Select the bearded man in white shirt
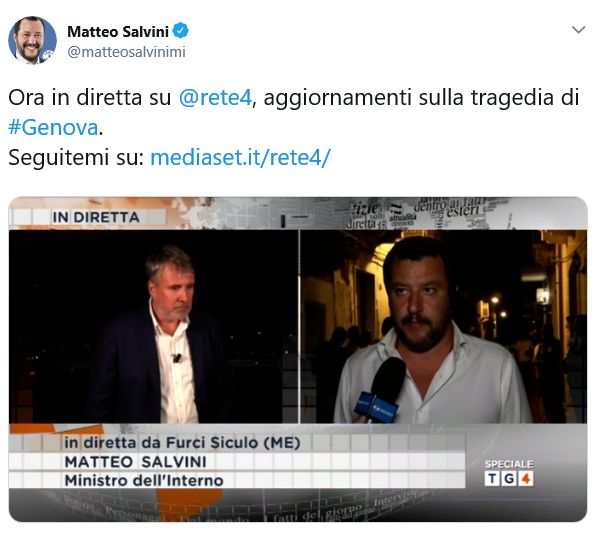595x536 pixels. click(x=433, y=330)
